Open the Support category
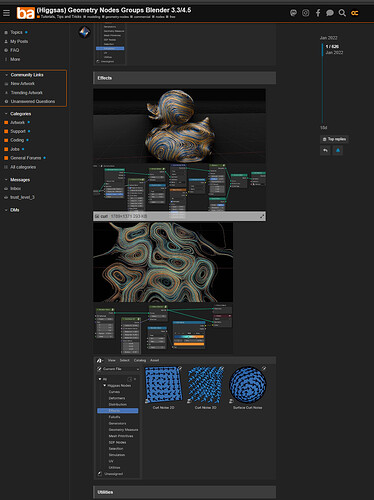The height and width of the screenshot is (500, 374). click(x=18, y=131)
